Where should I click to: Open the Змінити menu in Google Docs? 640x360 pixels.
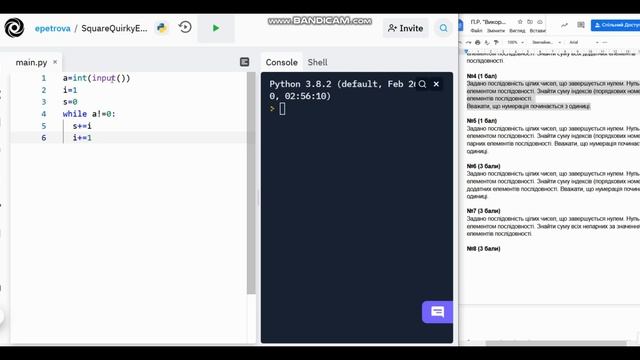tap(496, 31)
